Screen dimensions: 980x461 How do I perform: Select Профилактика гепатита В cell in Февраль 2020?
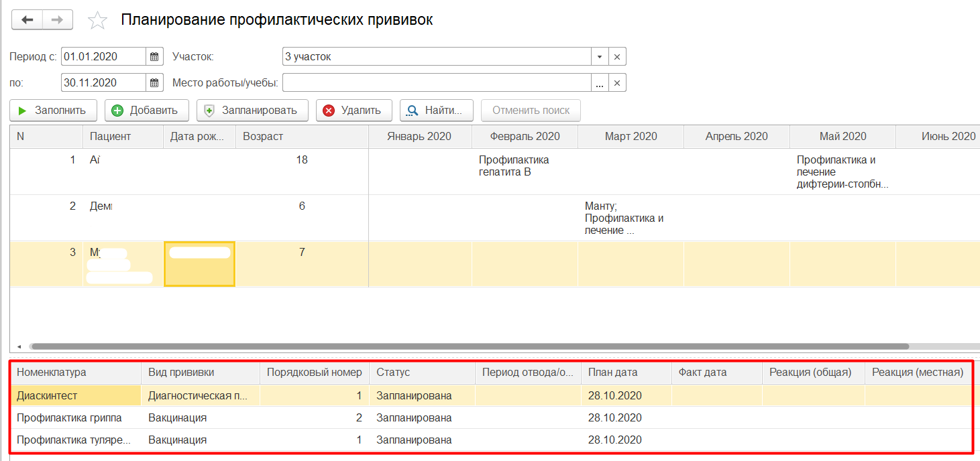coord(514,166)
